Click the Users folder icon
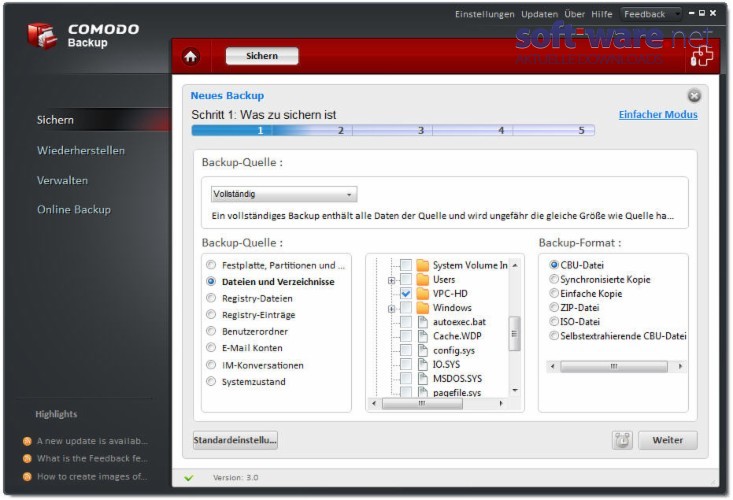 (423, 279)
